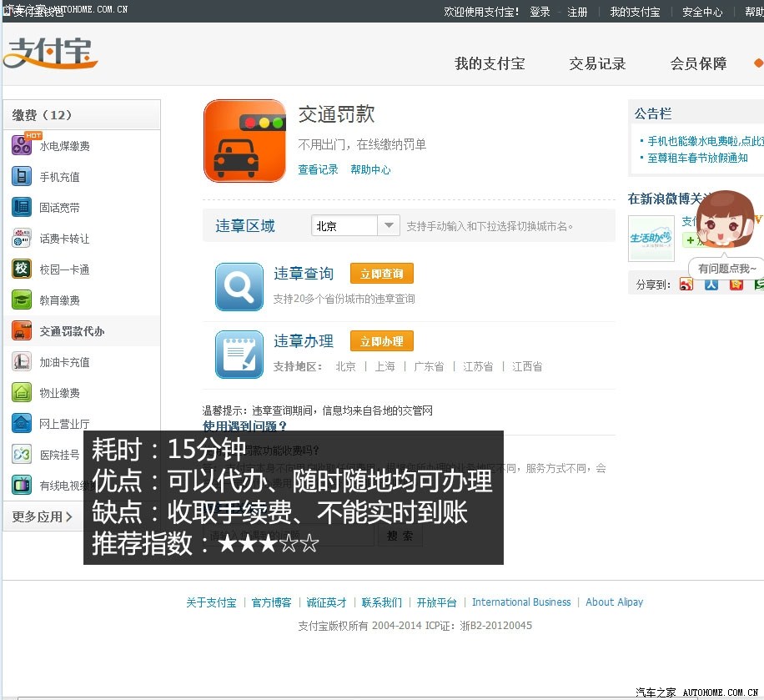Click the 搜索 button under the overlay
This screenshot has width=764, height=700.
[400, 536]
